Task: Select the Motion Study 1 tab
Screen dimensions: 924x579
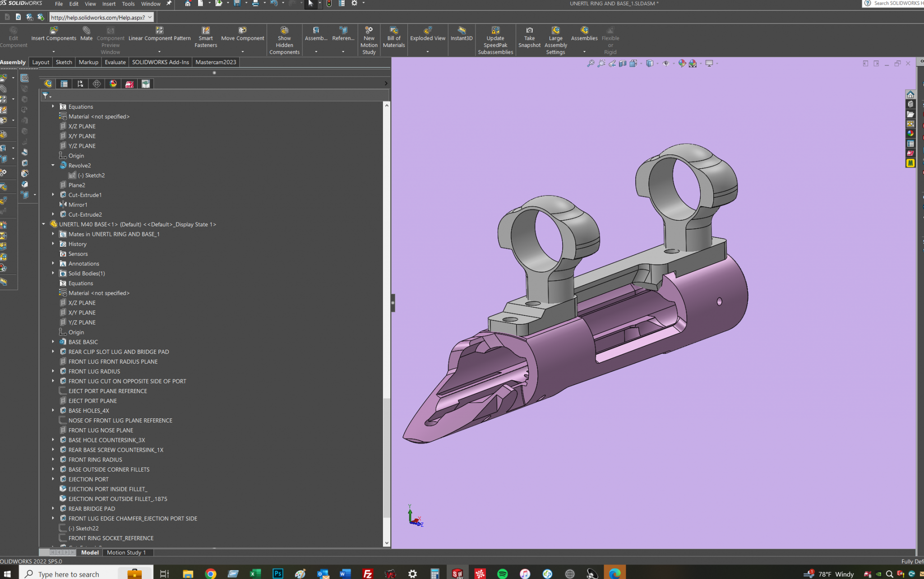Action: (126, 552)
